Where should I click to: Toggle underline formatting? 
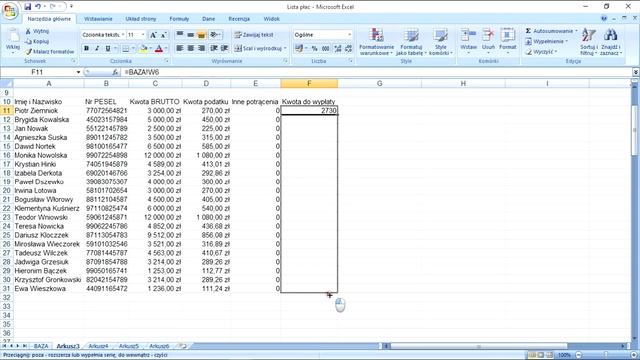(108, 49)
